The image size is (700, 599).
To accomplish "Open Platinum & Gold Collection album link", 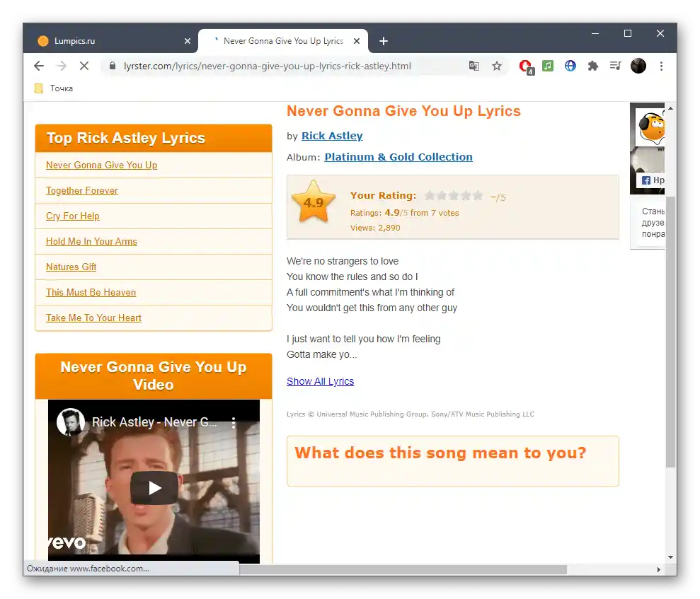I will click(x=398, y=157).
